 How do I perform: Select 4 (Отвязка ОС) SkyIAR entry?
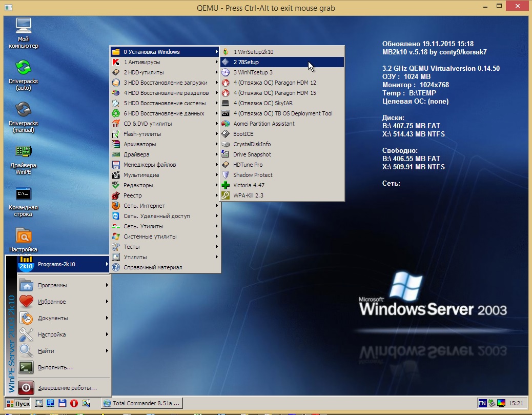tap(282, 103)
